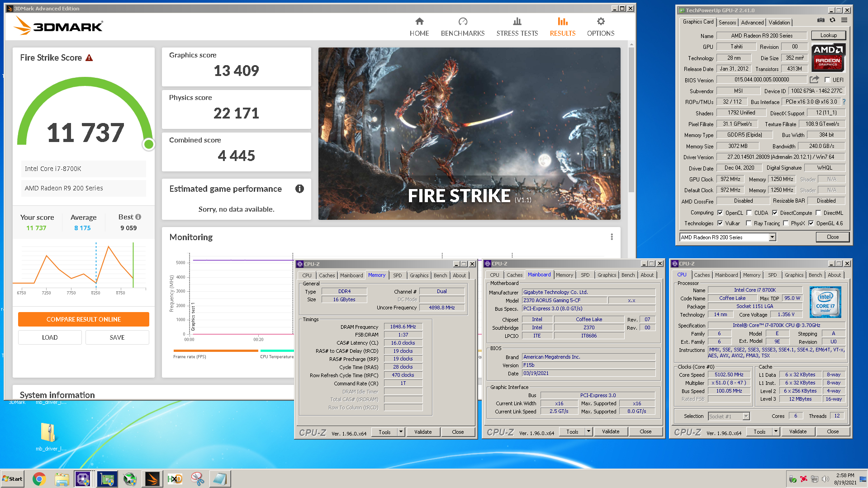Open Bench tab in CPU-Z Mainboard window
Viewport: 868px width, 488px height.
(x=628, y=275)
